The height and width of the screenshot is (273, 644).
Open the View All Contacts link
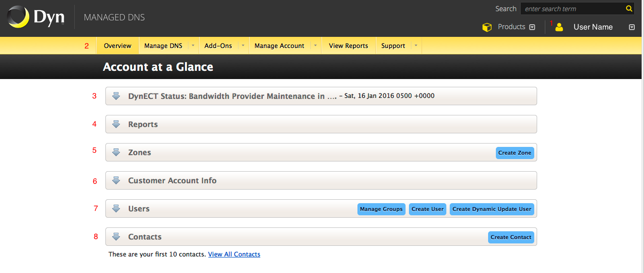(234, 254)
